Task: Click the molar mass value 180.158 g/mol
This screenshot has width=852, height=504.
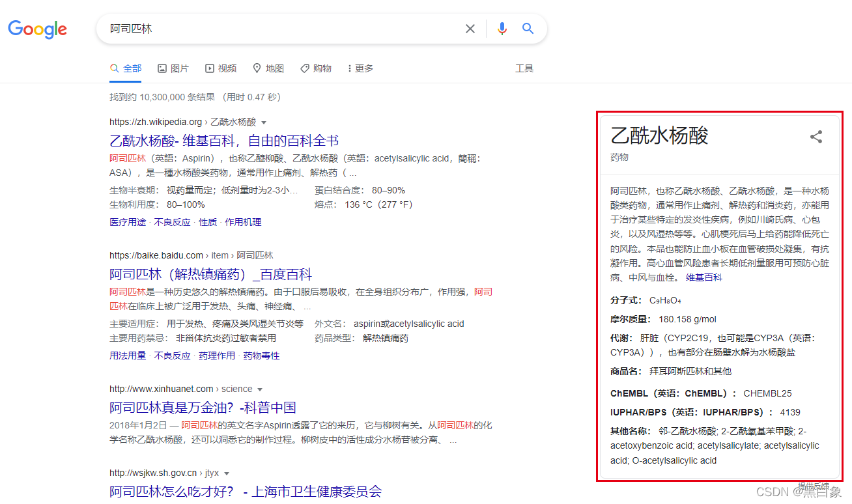Action: pos(687,319)
